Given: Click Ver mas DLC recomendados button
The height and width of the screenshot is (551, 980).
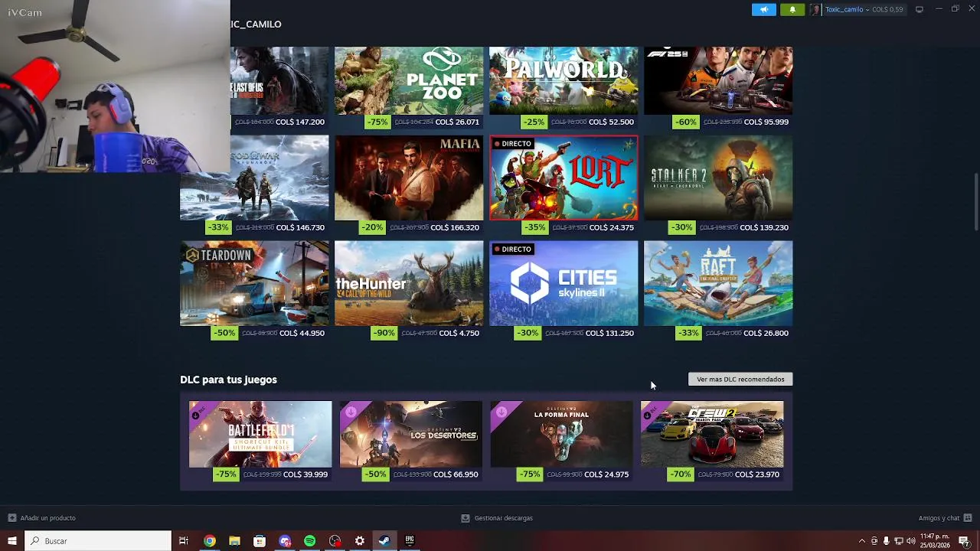Looking at the screenshot, I should coord(740,380).
